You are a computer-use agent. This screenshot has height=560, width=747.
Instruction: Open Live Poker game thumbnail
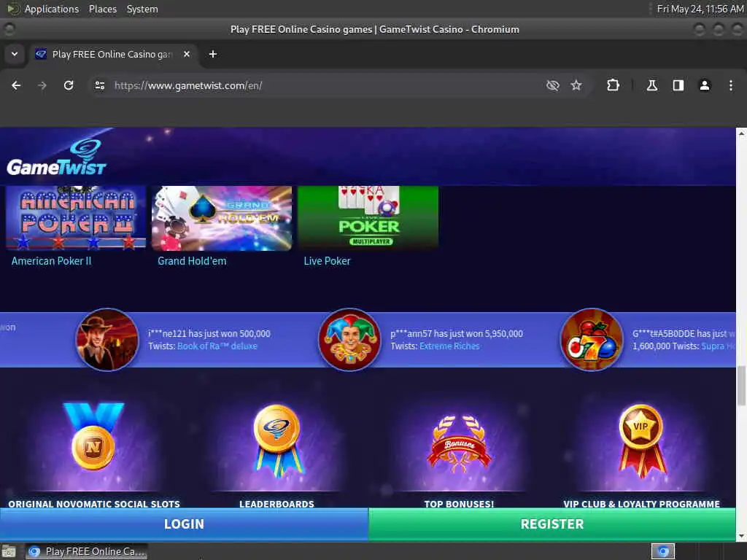[x=368, y=217]
